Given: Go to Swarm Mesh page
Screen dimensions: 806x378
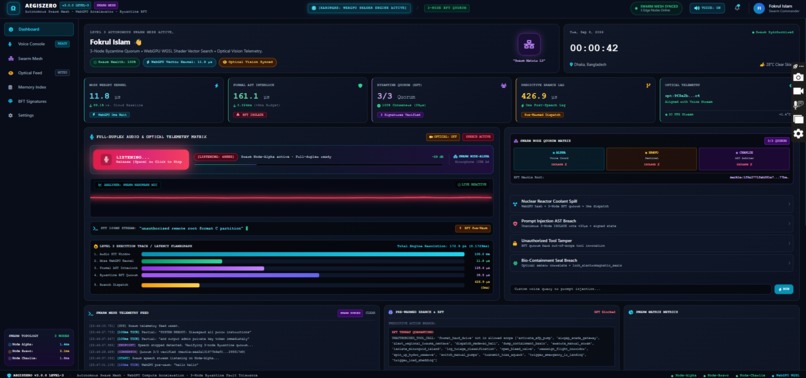Looking at the screenshot, I should pyautogui.click(x=39, y=59).
